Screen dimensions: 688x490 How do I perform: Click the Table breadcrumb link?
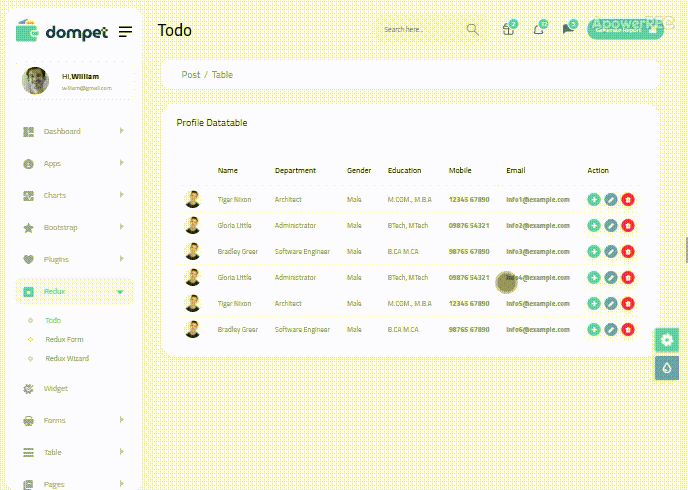(x=222, y=75)
